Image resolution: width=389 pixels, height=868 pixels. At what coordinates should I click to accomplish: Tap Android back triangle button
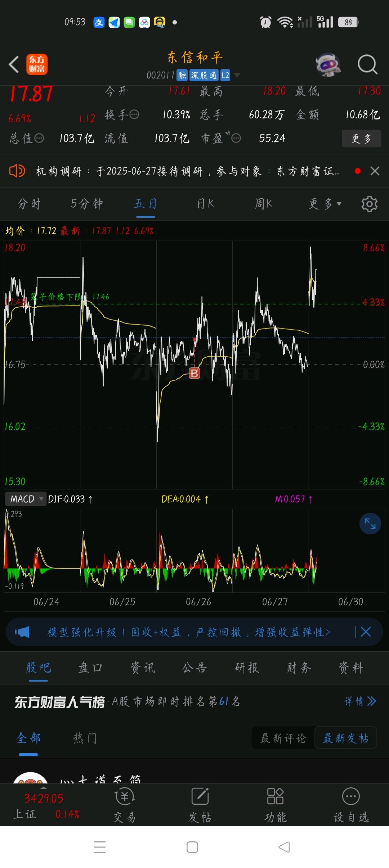tap(284, 847)
